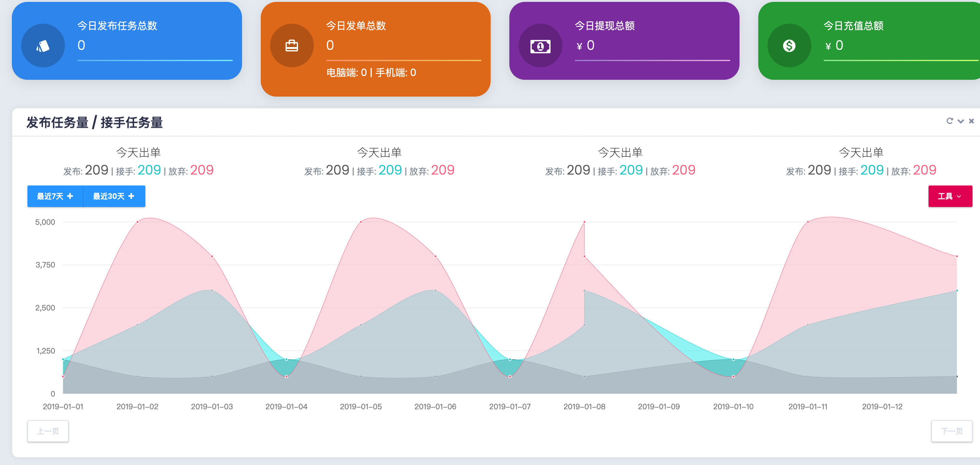980x465 pixels.
Task: Click the pink low data point above 2019-01-10
Action: coord(733,376)
